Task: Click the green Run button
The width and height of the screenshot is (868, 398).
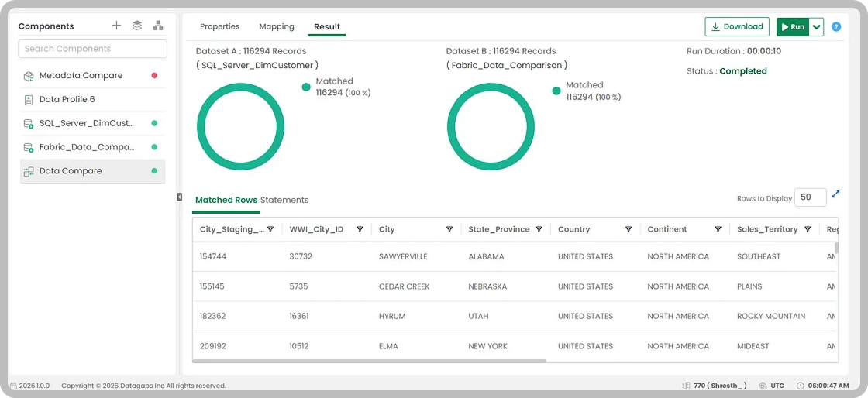Action: coord(794,26)
